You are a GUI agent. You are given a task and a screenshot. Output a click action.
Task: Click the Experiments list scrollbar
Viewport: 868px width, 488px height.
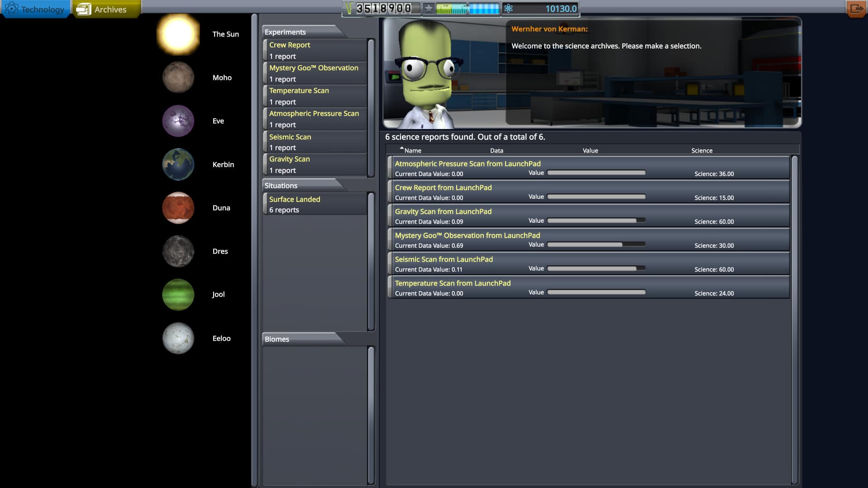pyautogui.click(x=371, y=108)
